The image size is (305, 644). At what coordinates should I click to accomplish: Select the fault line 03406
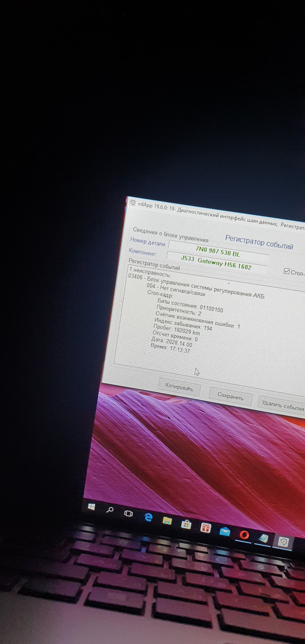[x=196, y=286]
